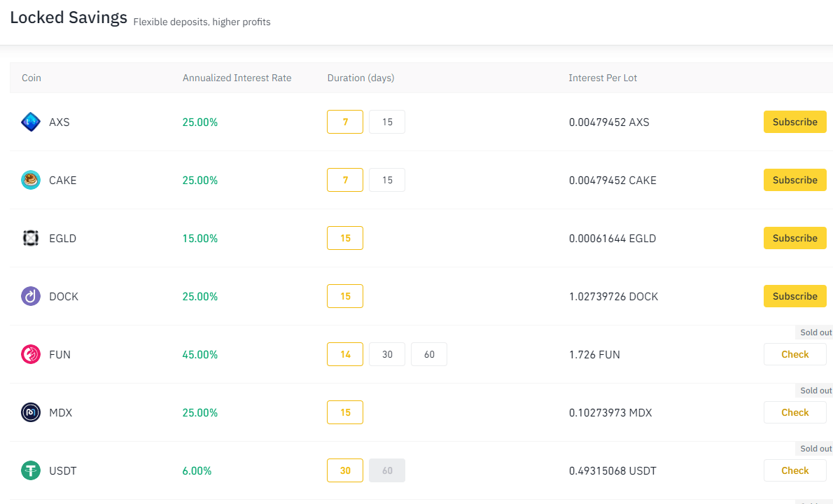
Task: Select the 60-day duration for FUN
Action: pyautogui.click(x=428, y=354)
